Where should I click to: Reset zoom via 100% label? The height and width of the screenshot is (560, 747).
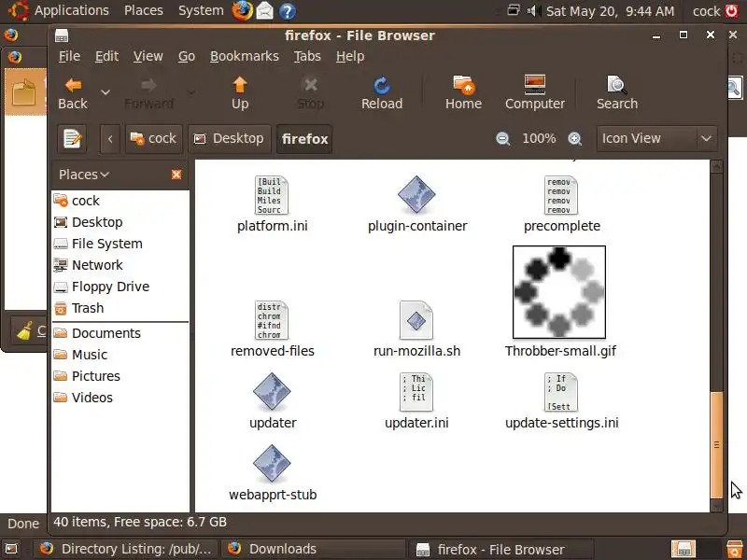pos(539,138)
